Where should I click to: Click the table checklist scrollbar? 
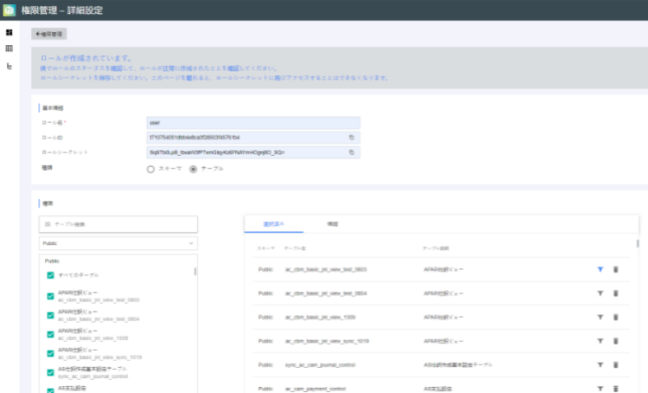[x=195, y=272]
